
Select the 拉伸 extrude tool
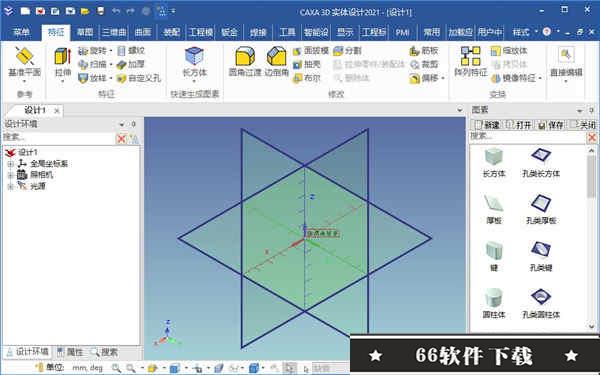click(x=63, y=61)
